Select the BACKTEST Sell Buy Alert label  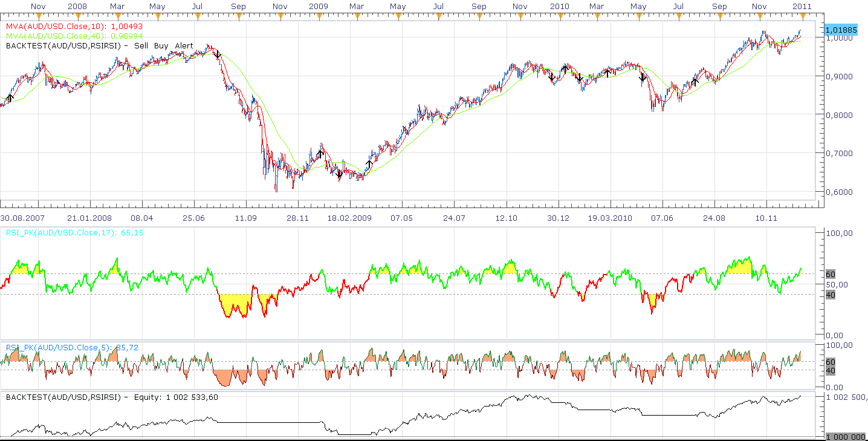[x=100, y=46]
